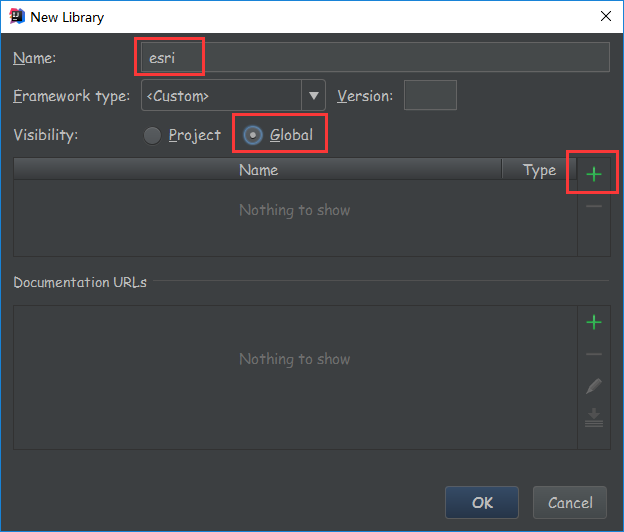The height and width of the screenshot is (532, 624).
Task: Click the Name column header
Action: click(x=257, y=170)
